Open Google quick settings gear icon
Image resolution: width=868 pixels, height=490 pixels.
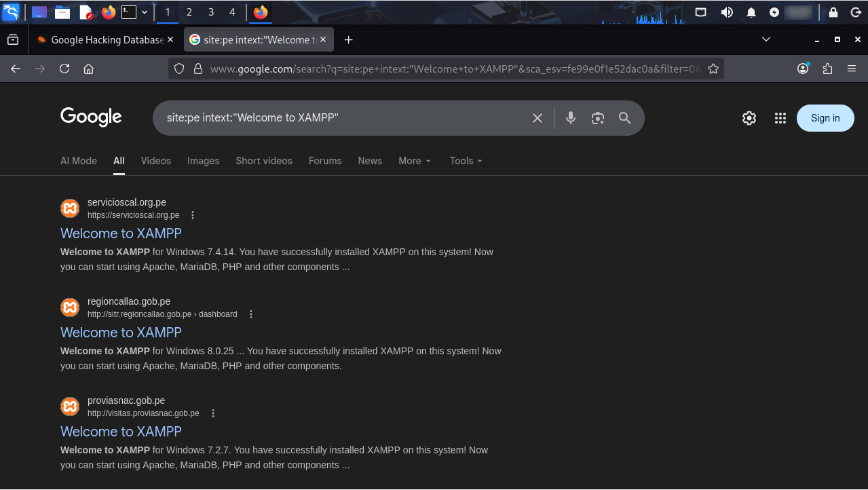point(749,118)
